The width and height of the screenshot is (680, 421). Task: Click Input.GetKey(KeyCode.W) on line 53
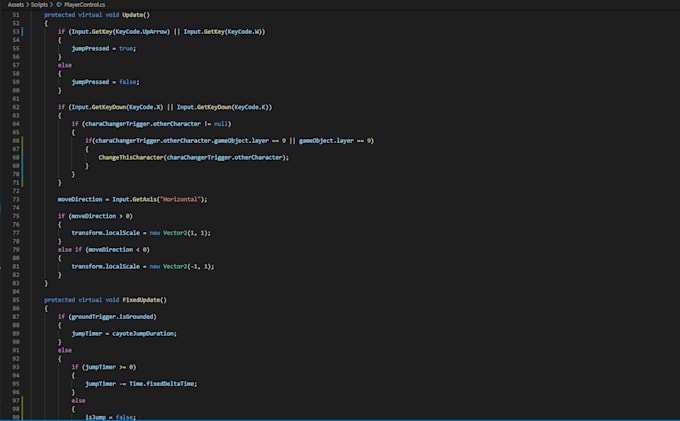pyautogui.click(x=222, y=32)
